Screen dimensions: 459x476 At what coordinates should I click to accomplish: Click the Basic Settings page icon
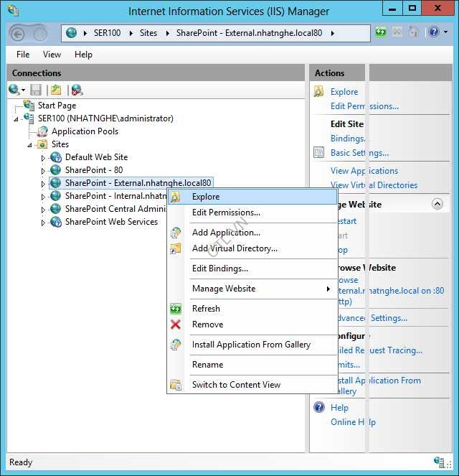318,152
